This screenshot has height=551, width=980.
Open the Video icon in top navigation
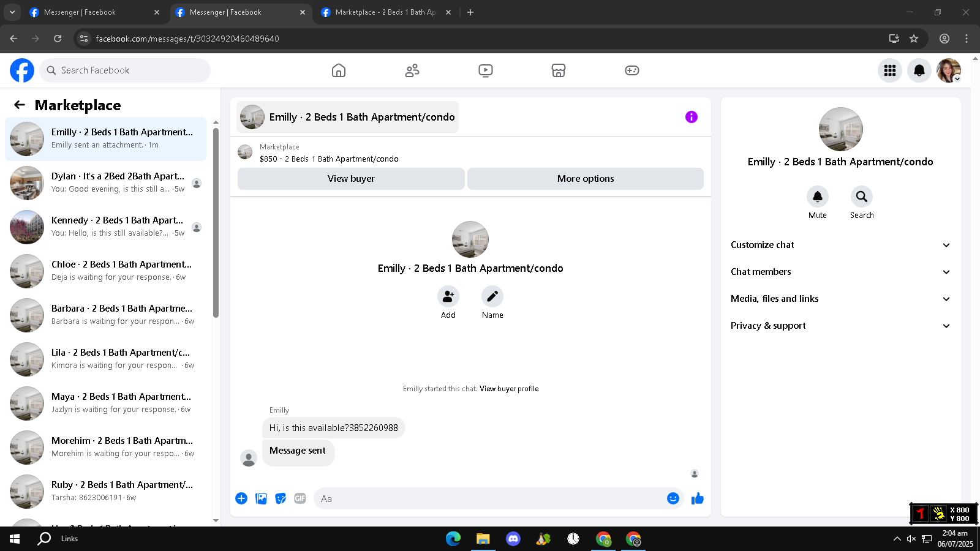486,70
